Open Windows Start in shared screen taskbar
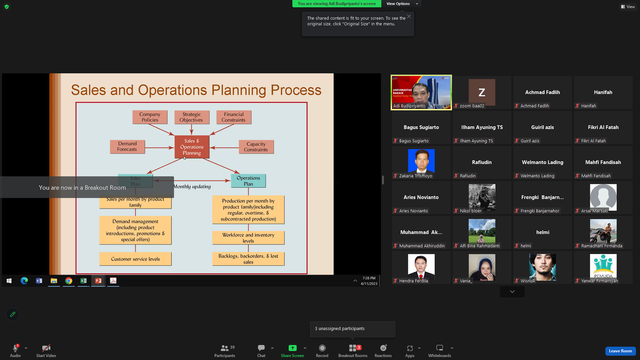The image size is (640, 360). [x=9, y=281]
